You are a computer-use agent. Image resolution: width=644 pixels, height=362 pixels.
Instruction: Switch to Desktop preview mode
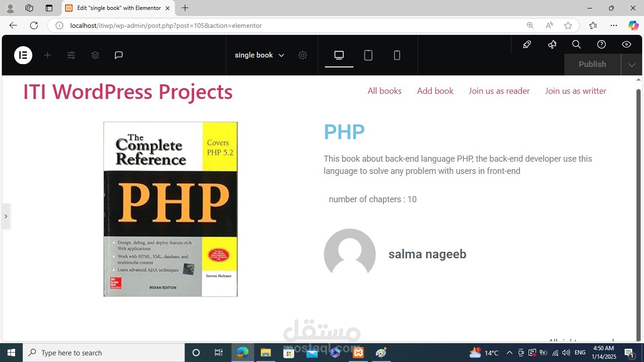pos(339,55)
